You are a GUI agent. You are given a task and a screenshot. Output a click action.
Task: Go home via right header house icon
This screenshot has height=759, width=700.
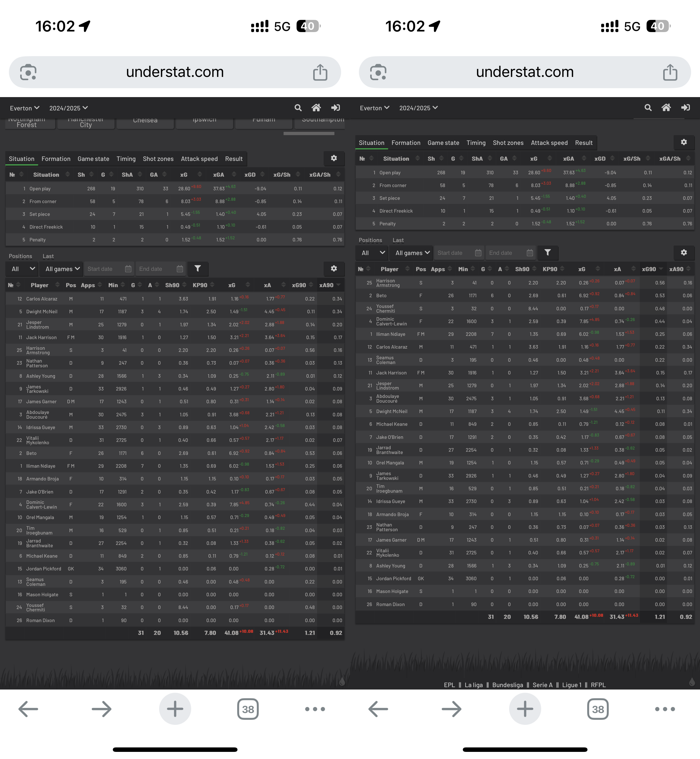click(x=666, y=107)
